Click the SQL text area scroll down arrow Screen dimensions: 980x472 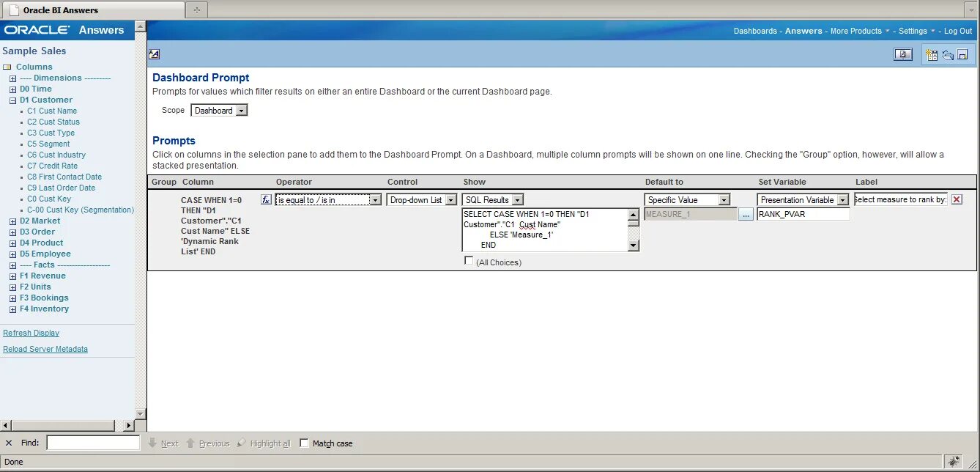(634, 246)
